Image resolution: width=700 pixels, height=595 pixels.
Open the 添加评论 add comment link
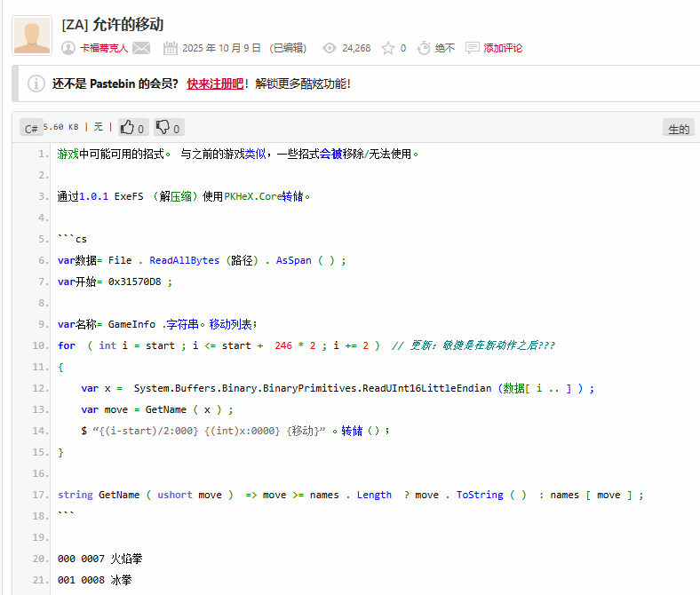pos(503,49)
